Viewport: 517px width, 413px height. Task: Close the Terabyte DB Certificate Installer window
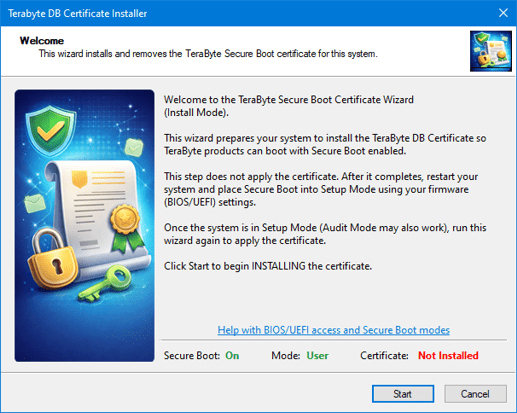[503, 13]
